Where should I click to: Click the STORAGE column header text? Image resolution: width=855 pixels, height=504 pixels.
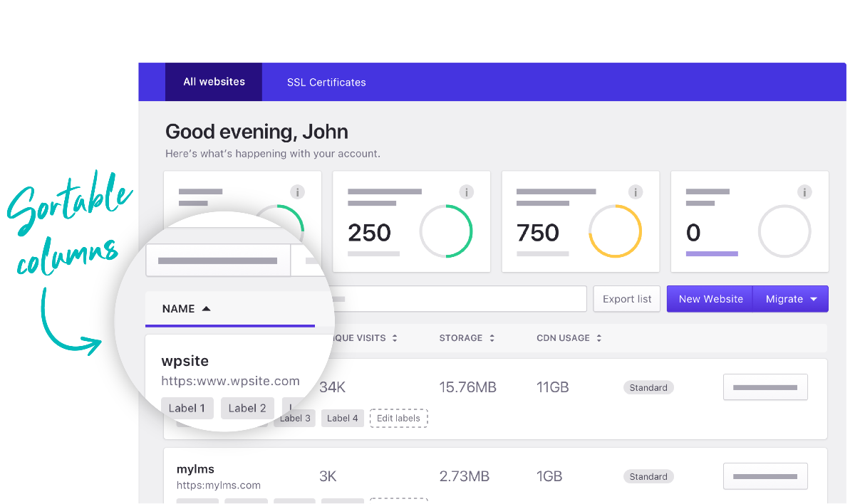point(460,338)
